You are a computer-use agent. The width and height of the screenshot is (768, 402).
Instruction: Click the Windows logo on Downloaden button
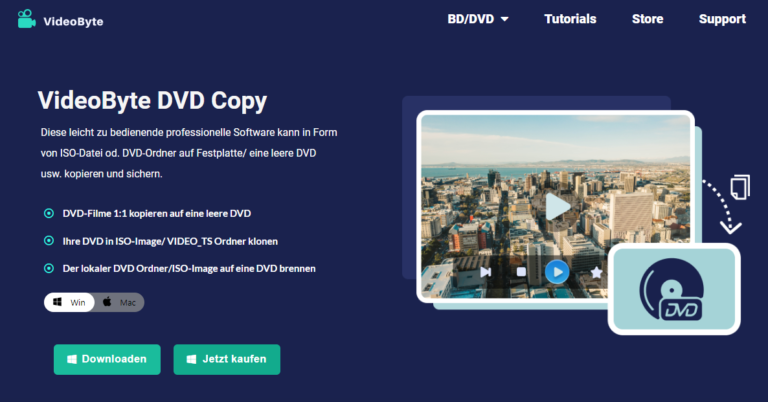point(72,359)
